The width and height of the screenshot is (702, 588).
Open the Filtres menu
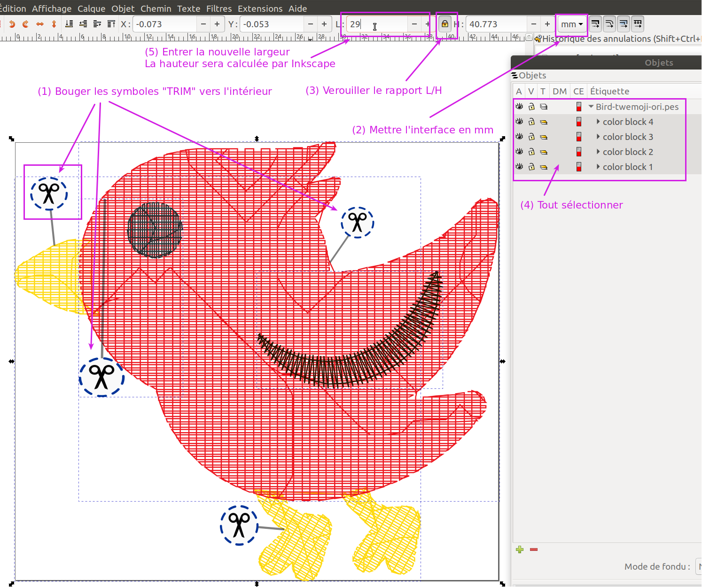pos(219,8)
